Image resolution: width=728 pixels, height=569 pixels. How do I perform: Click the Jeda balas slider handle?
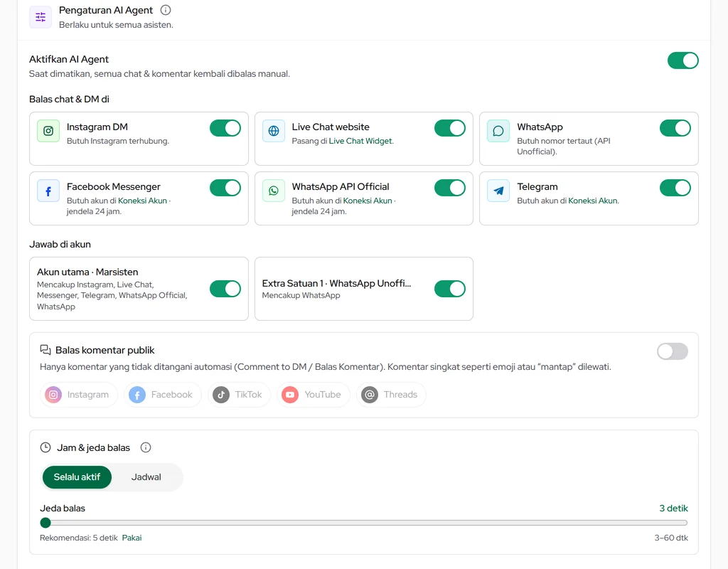(45, 523)
